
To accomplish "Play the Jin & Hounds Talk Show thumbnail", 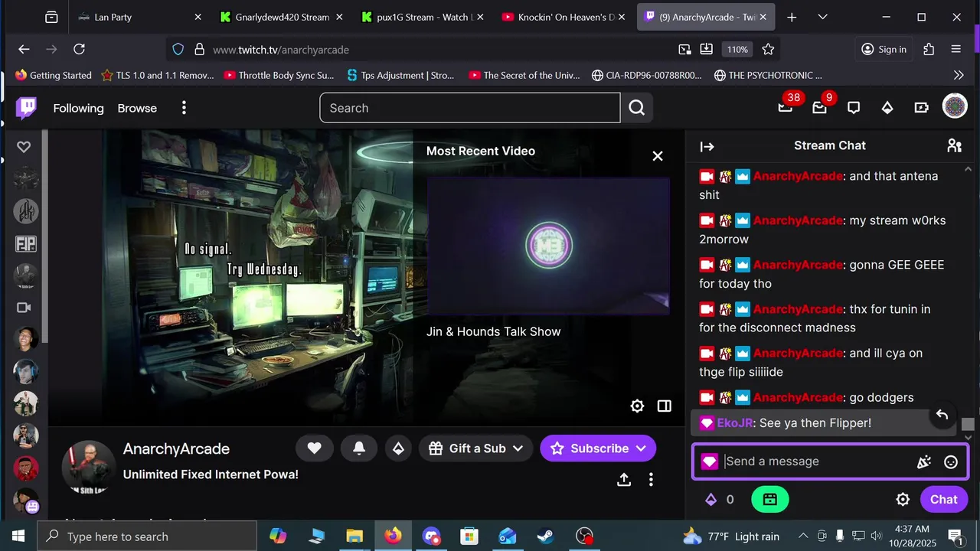I will (548, 246).
